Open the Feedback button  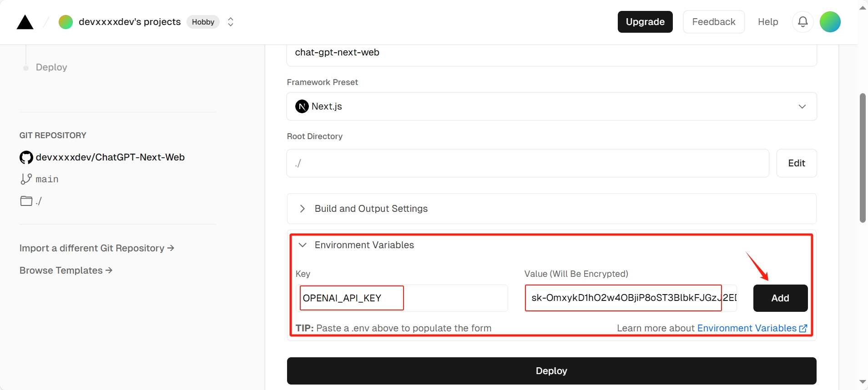pos(714,22)
